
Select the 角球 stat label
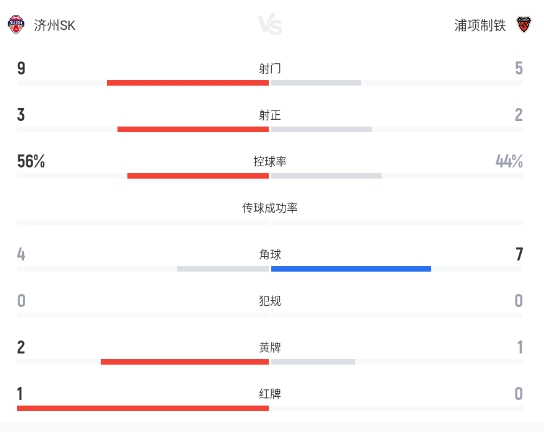270,254
